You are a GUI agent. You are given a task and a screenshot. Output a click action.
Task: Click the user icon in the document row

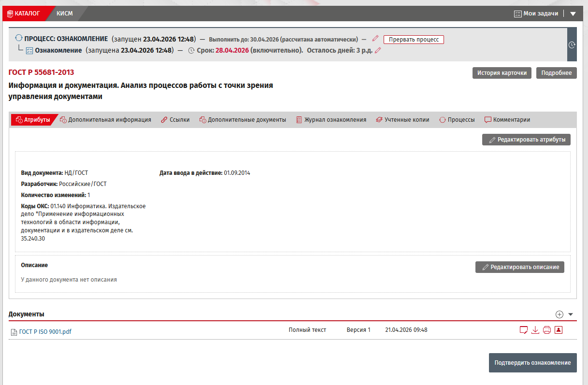(559, 330)
